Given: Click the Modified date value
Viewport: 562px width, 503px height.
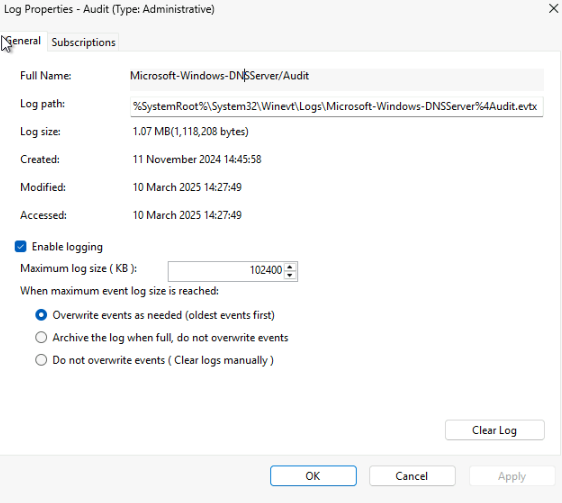Looking at the screenshot, I should [x=187, y=187].
